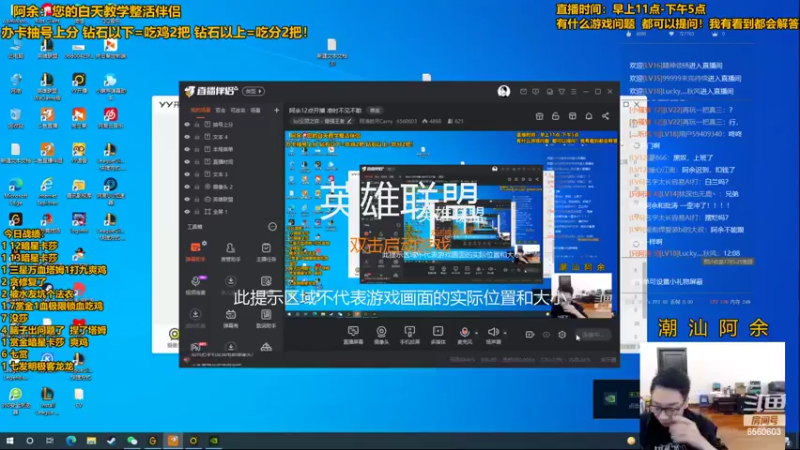This screenshot has height=450, width=800.
Task: Open Microsoft Edge from taskbar
Action: (x=71, y=440)
